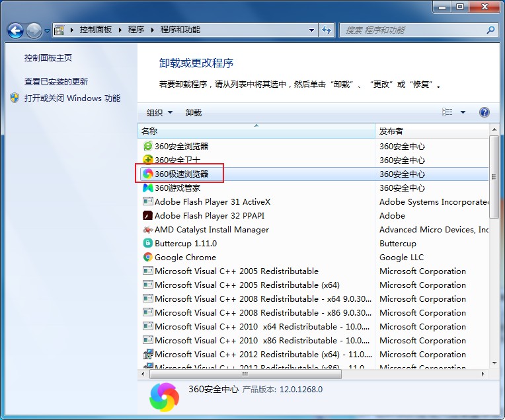Image resolution: width=505 pixels, height=420 pixels.
Task: Close the Programs and Features window
Action: point(485,7)
